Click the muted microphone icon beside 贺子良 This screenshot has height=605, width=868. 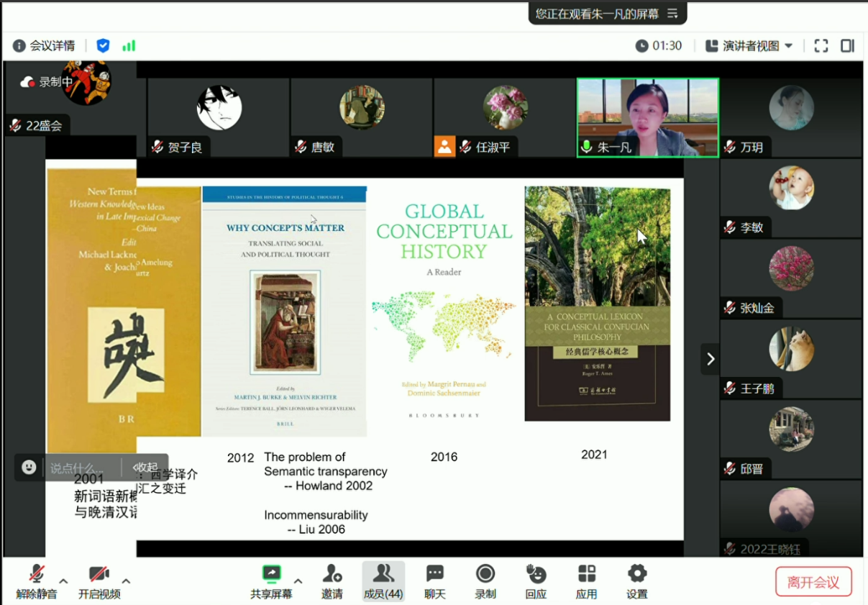coord(157,147)
